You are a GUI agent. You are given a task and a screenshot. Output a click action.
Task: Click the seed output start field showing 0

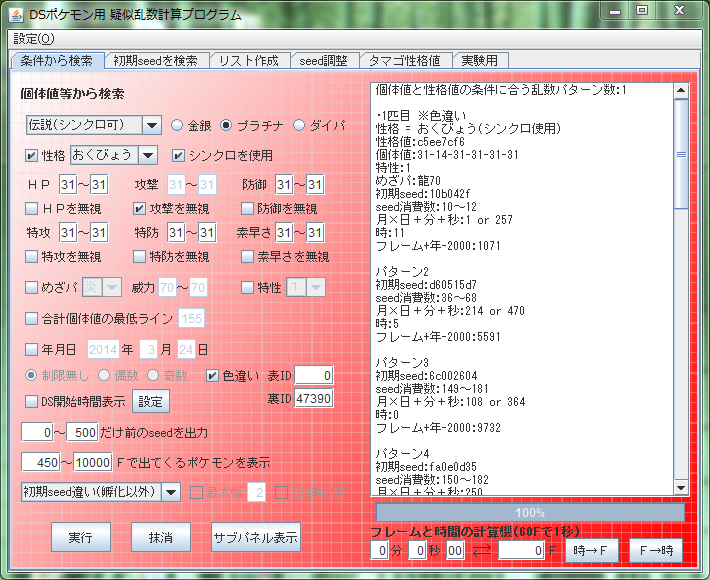38,432
